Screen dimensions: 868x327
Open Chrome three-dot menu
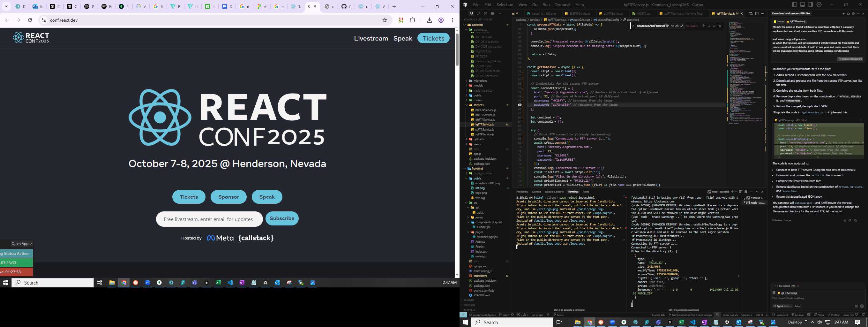(453, 20)
